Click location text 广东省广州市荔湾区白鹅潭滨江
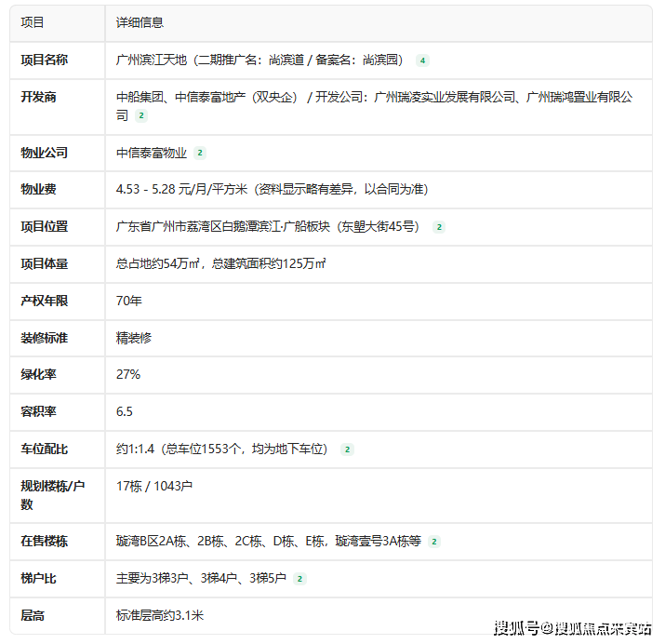This screenshot has width=665, height=644. click(198, 226)
